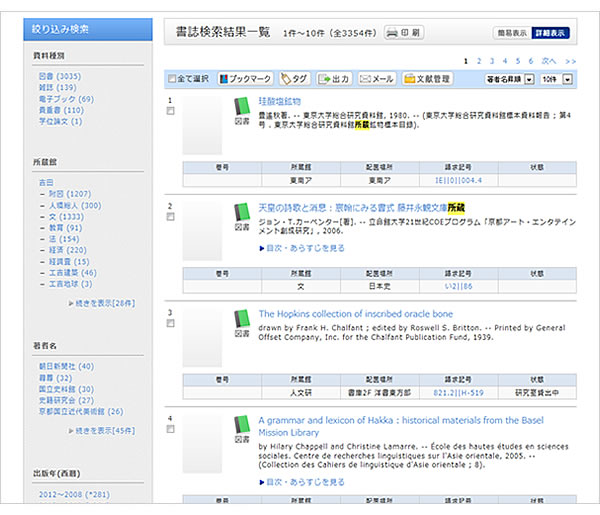Click the 出力 export button
The width and height of the screenshot is (600, 515).
click(x=335, y=77)
